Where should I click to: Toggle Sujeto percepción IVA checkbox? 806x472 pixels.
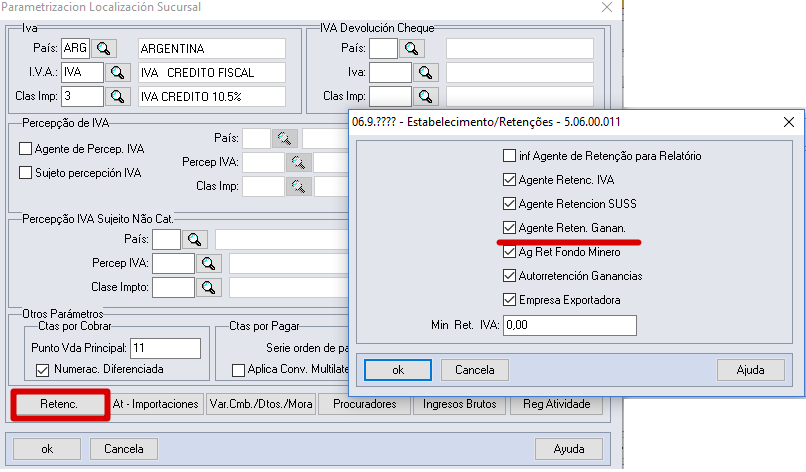(x=25, y=173)
